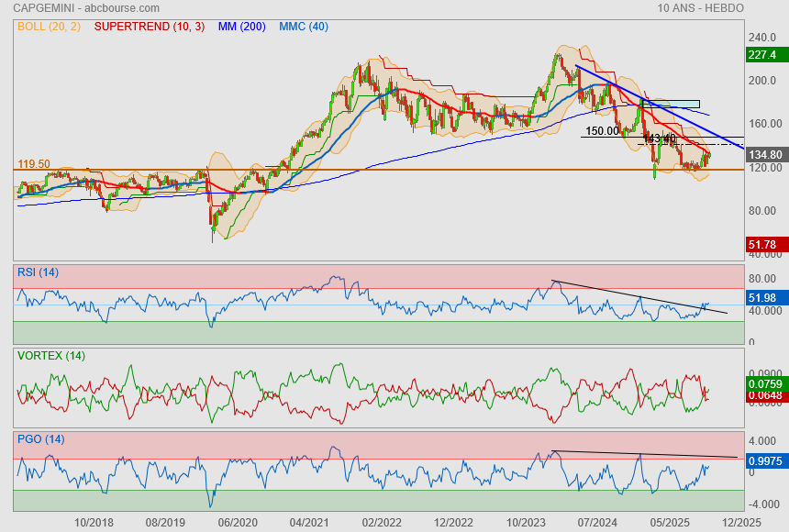Click the green Vortex value 0.0759
The image size is (789, 532).
(x=764, y=383)
